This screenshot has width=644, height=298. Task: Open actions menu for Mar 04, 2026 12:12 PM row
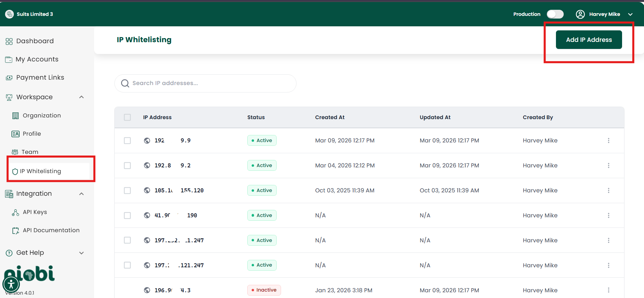coord(609,165)
